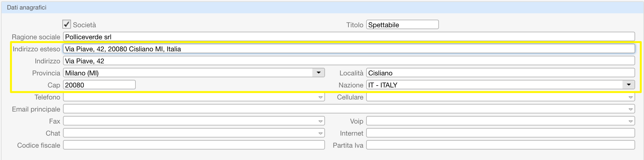
Task: Click the Cap field with 20080
Action: (x=99, y=85)
